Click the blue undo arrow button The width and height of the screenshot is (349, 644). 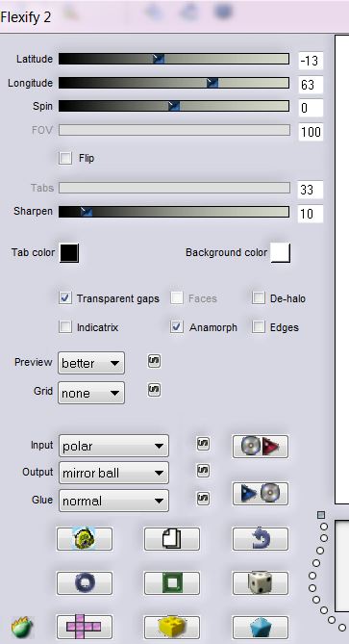260,539
